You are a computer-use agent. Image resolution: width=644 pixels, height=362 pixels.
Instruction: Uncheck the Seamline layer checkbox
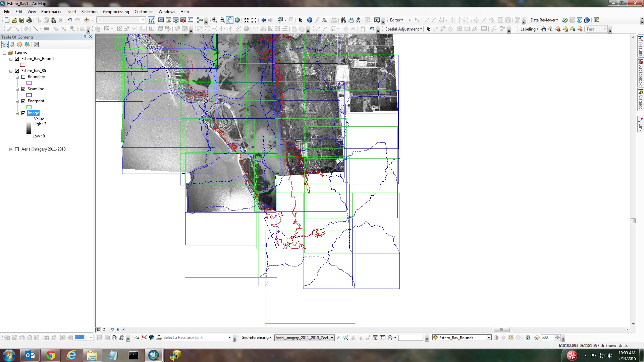pos(23,89)
